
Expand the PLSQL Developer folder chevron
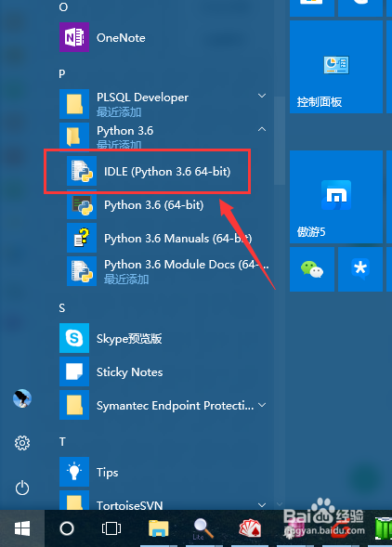point(262,96)
